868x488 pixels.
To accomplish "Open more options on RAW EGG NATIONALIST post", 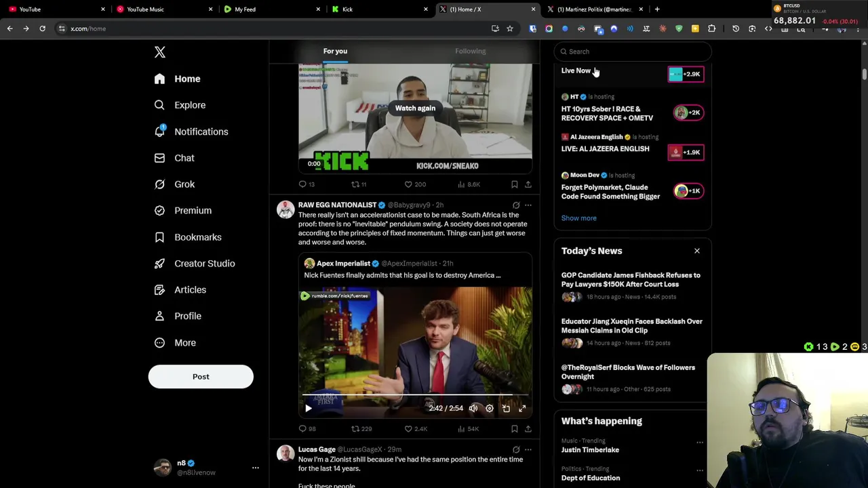I will (528, 205).
